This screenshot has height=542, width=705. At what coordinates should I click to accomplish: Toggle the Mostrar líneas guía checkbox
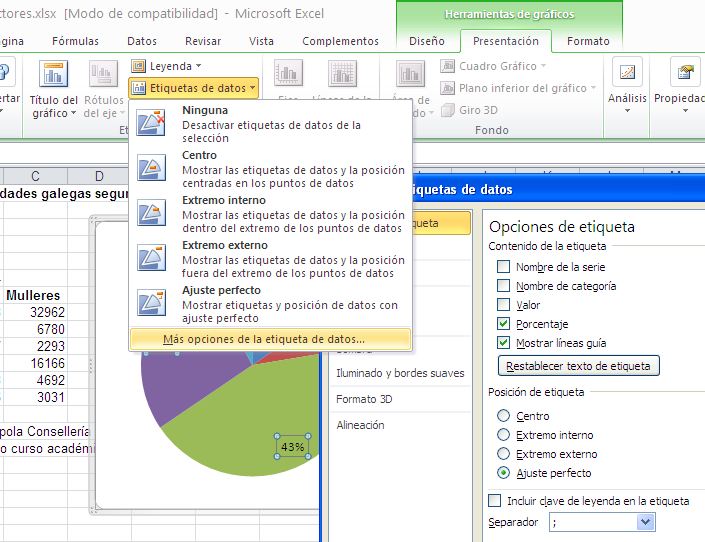click(x=503, y=343)
